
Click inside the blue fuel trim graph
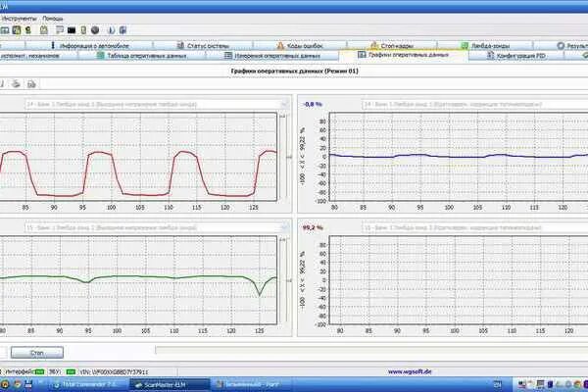click(x=459, y=157)
